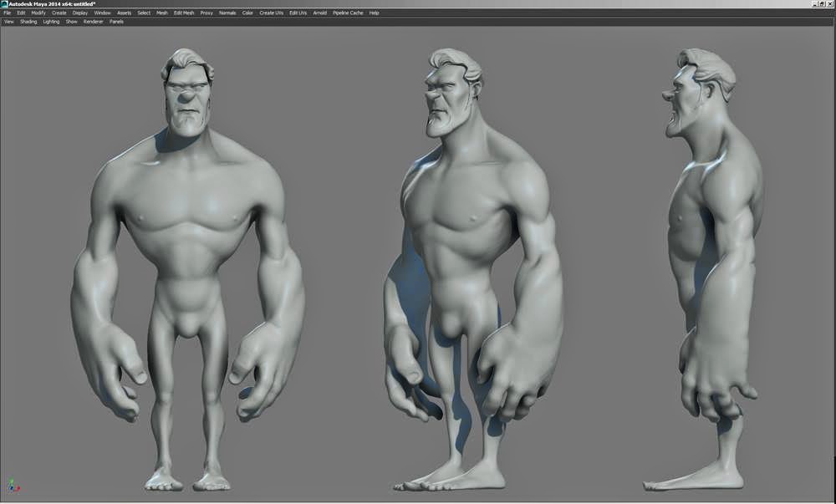Click the 'Autodesk Maya 2014 x64: untitled*' title text

tap(52, 3)
